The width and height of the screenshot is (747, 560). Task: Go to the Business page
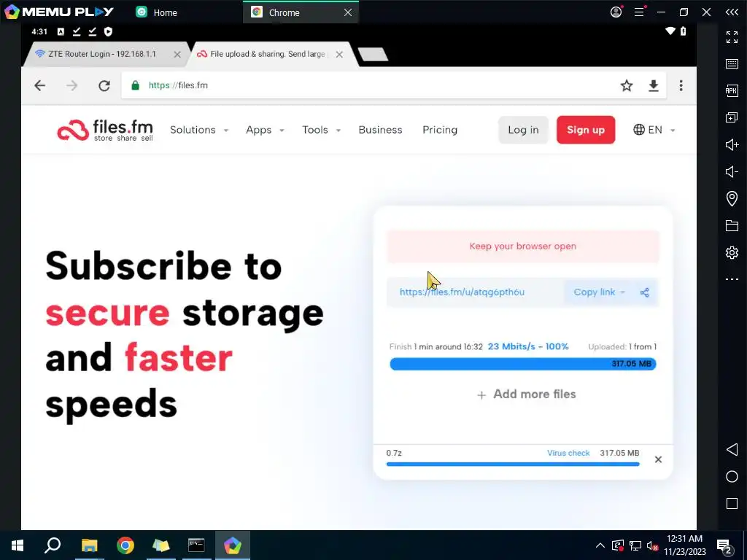coord(380,130)
